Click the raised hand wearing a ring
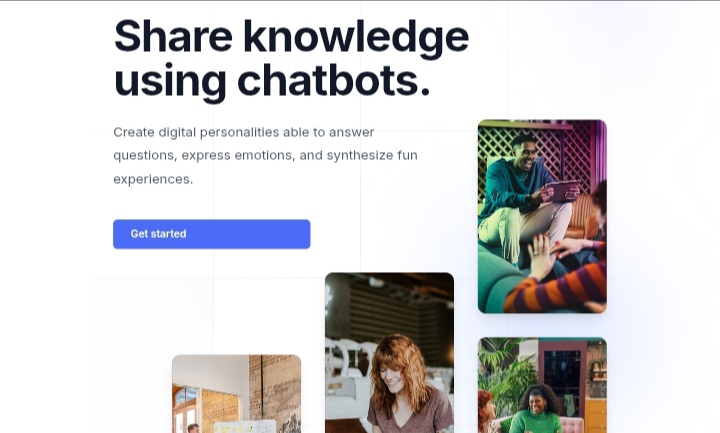This screenshot has width=720, height=433. point(541,257)
